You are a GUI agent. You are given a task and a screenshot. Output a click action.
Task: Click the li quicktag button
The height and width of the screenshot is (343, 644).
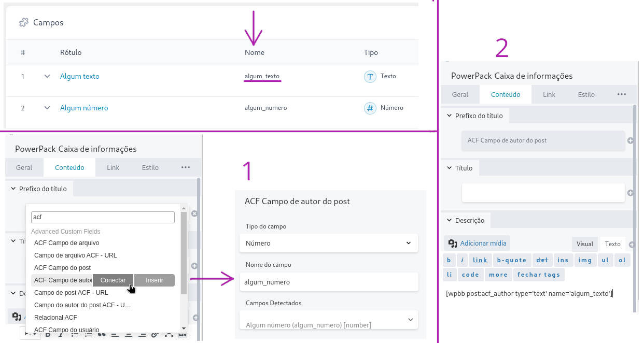click(x=450, y=275)
